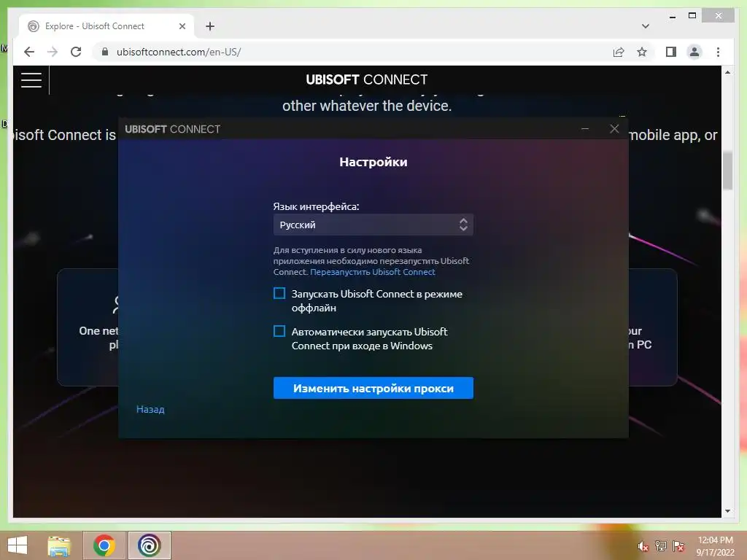This screenshot has height=560, width=747.
Task: Share this page via share icon
Action: coord(619,52)
